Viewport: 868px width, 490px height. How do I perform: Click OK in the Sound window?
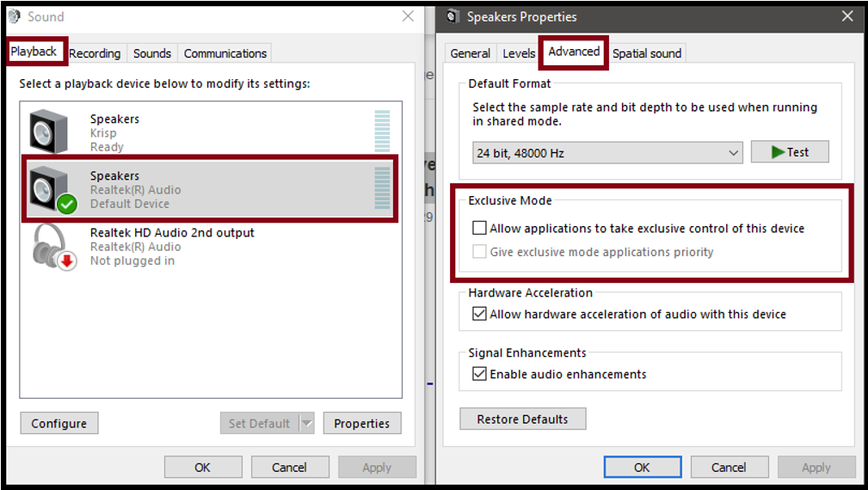(x=203, y=467)
